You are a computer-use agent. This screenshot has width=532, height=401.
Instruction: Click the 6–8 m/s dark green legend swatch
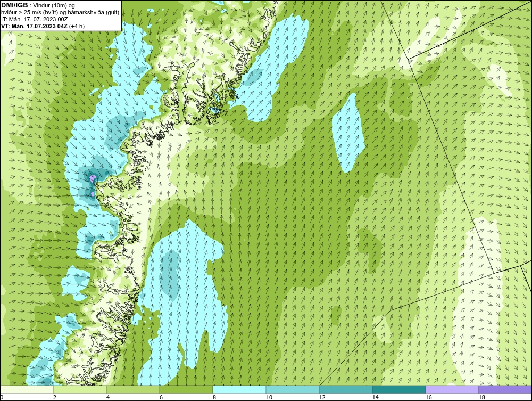(x=186, y=390)
